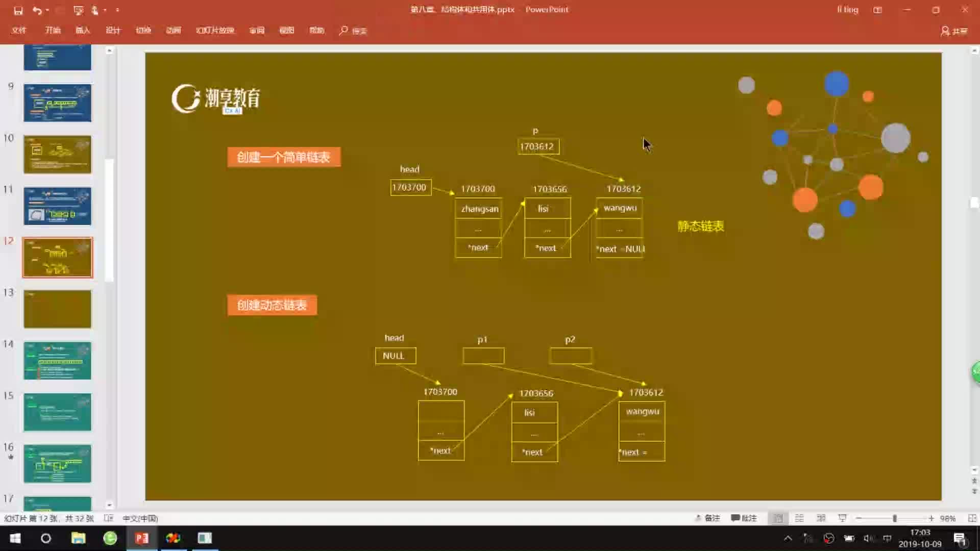Click the Undo arrow icon
The image size is (980, 551).
click(x=37, y=10)
